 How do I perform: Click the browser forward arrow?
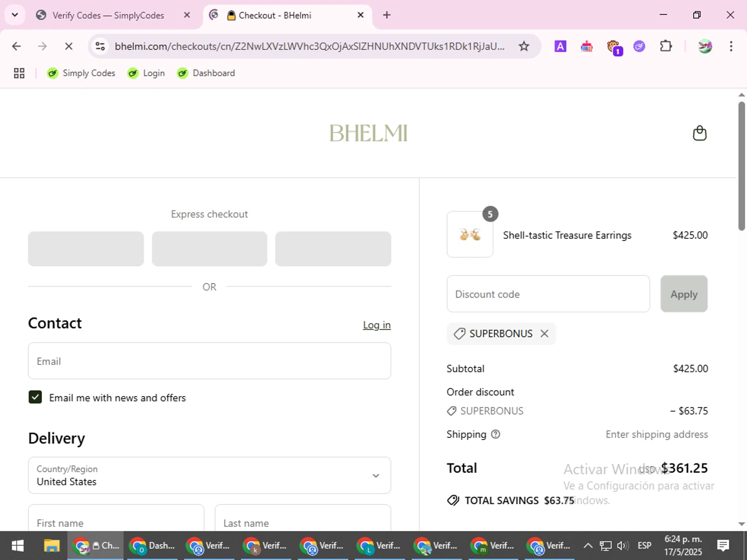pyautogui.click(x=42, y=46)
